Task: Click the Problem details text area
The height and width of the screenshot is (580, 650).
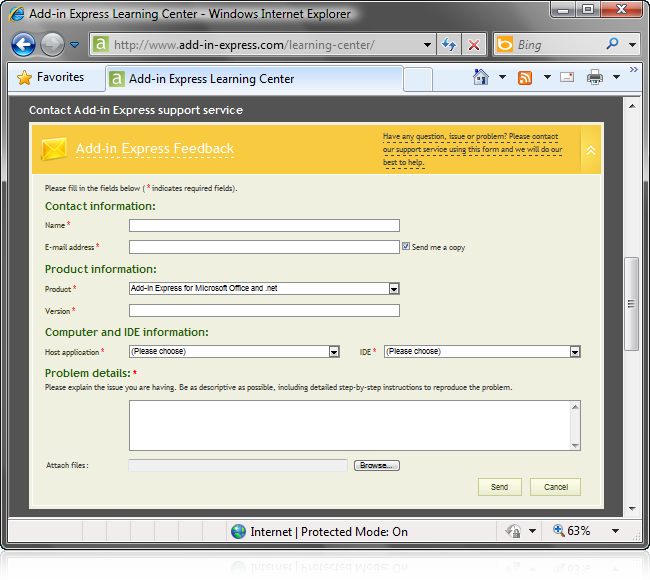Action: pyautogui.click(x=349, y=425)
